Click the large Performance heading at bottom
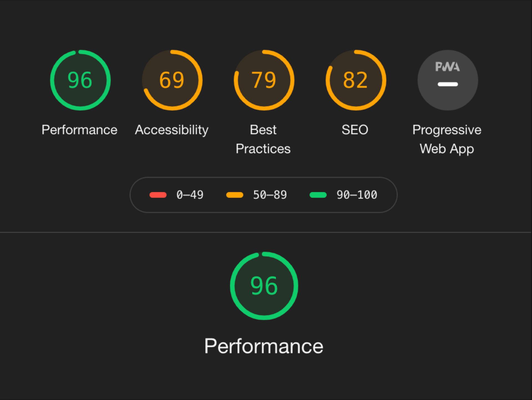Screen dimensions: 532x400 click(x=264, y=345)
